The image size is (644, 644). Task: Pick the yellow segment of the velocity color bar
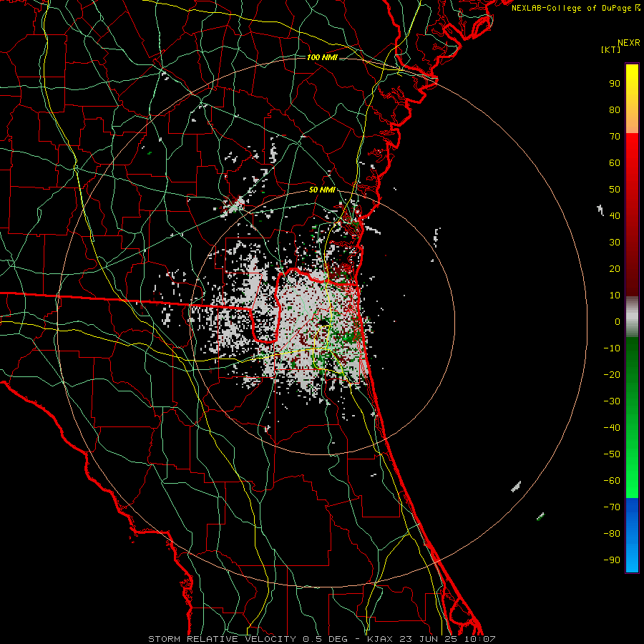tap(632, 82)
